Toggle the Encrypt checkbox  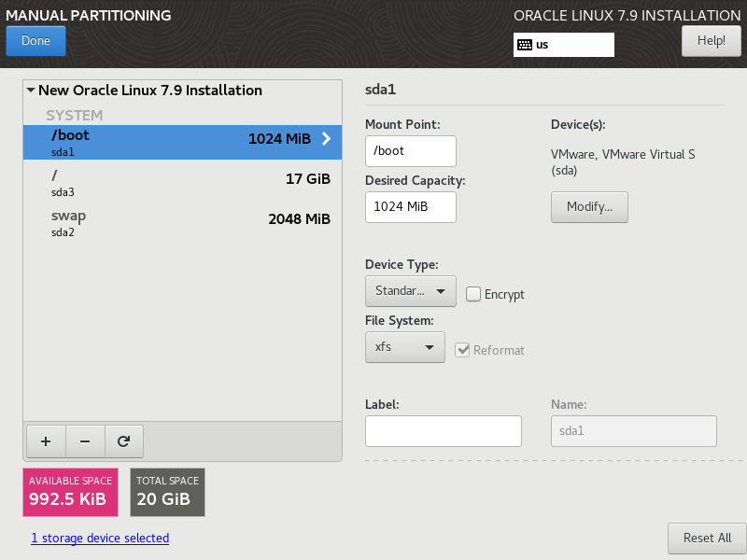coord(473,294)
